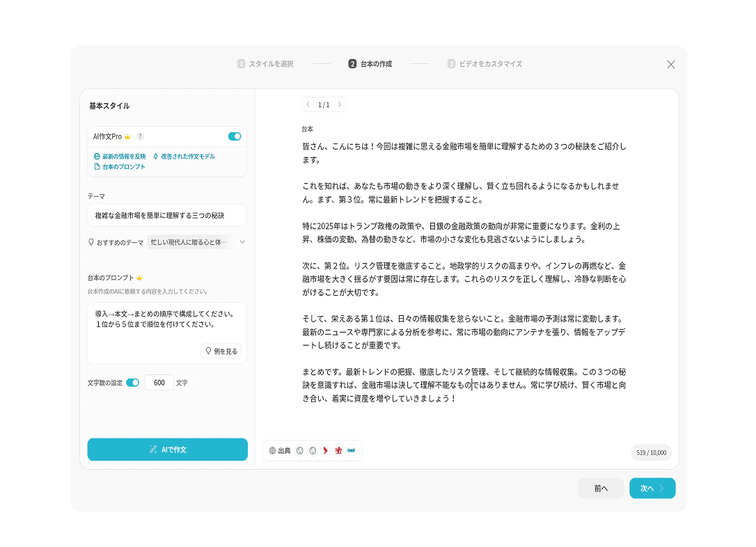Disable the 文字数の設定 toggle

132,383
